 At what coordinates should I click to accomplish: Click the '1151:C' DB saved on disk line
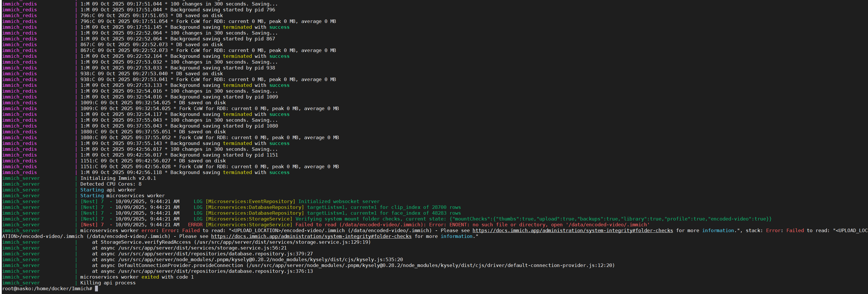tap(153, 161)
